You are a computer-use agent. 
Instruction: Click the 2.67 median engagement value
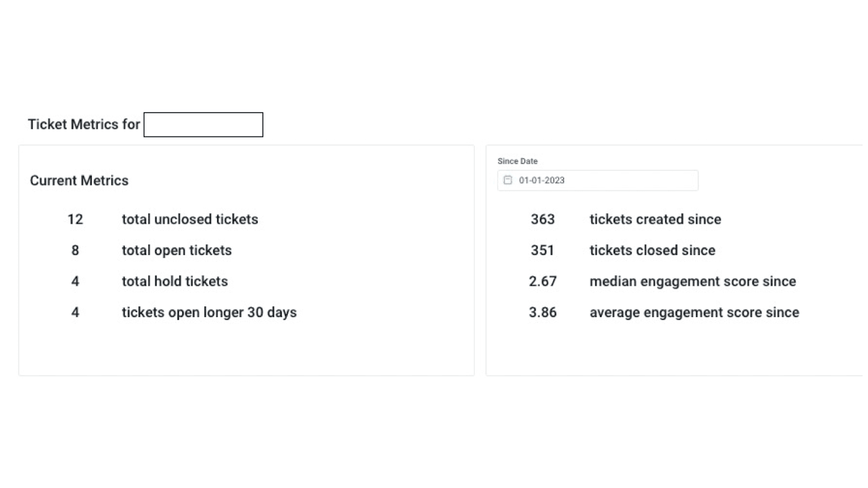(542, 281)
